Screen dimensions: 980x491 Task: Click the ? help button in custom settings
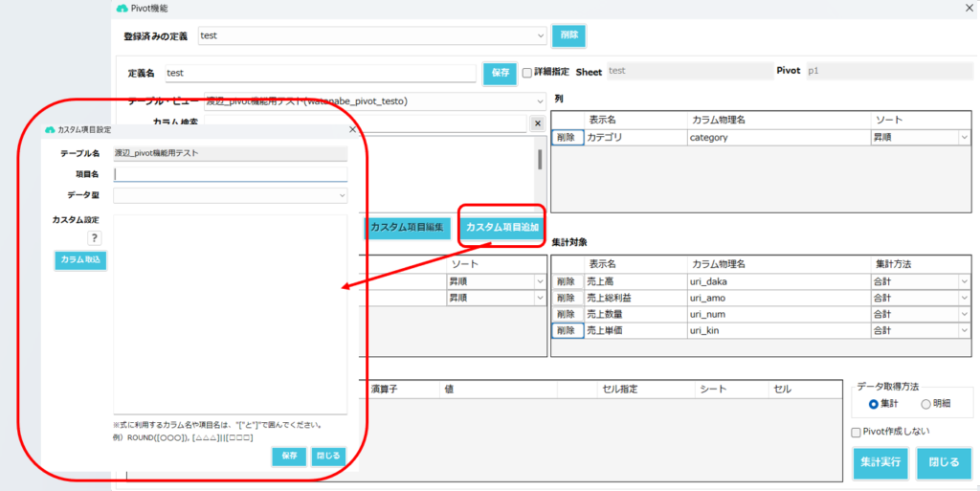[x=94, y=238]
